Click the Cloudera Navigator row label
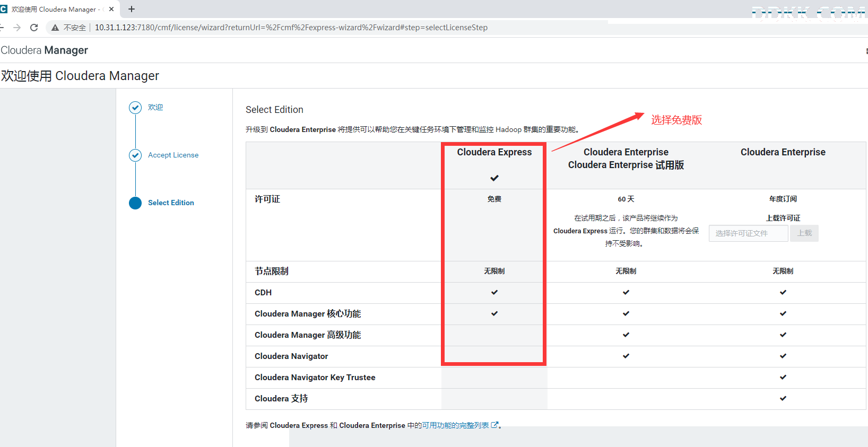The height and width of the screenshot is (447, 868). [291, 356]
